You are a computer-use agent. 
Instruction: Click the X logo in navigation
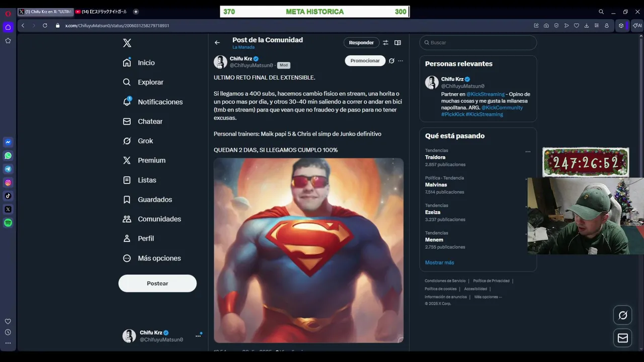[127, 43]
